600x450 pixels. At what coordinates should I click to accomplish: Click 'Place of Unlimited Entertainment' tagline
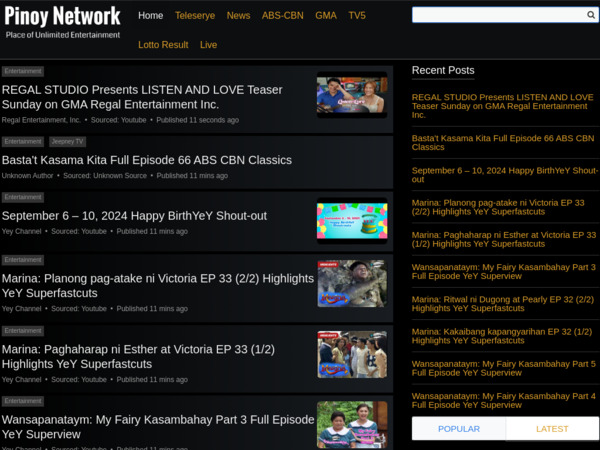pos(63,35)
